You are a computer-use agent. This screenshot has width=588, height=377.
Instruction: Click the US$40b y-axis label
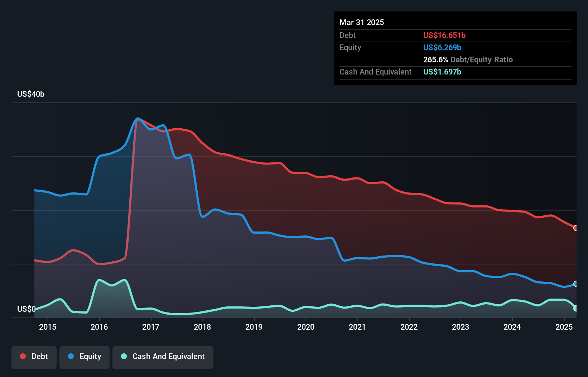pyautogui.click(x=31, y=94)
